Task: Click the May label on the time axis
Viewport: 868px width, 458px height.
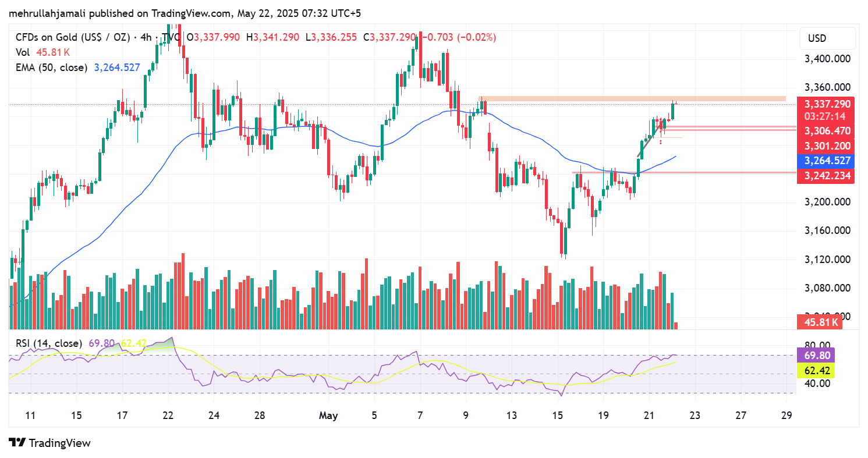Action: [x=328, y=416]
